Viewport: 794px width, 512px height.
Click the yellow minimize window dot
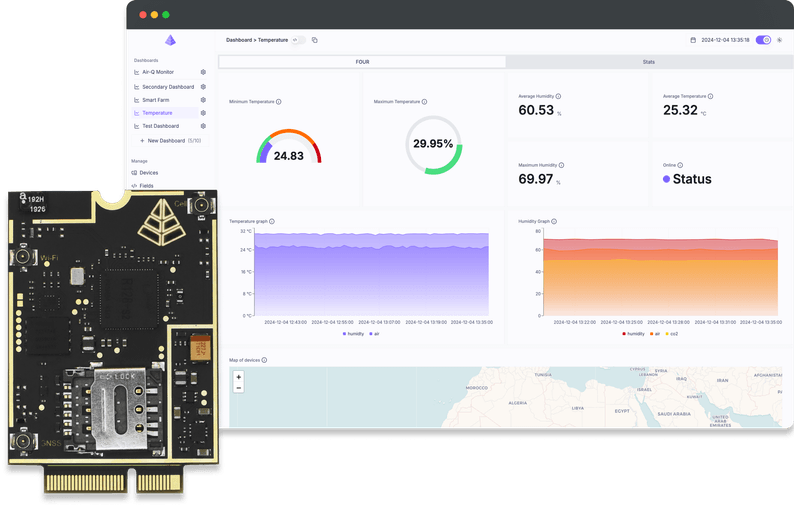point(154,15)
